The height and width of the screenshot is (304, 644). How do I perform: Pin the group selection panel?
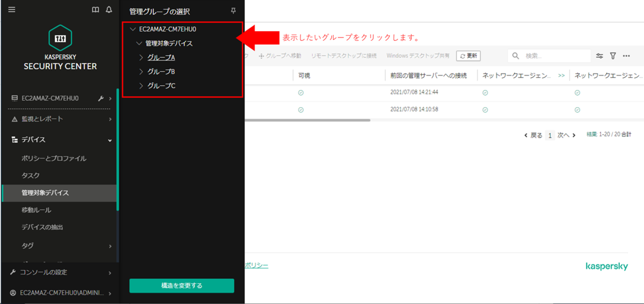coord(233,11)
